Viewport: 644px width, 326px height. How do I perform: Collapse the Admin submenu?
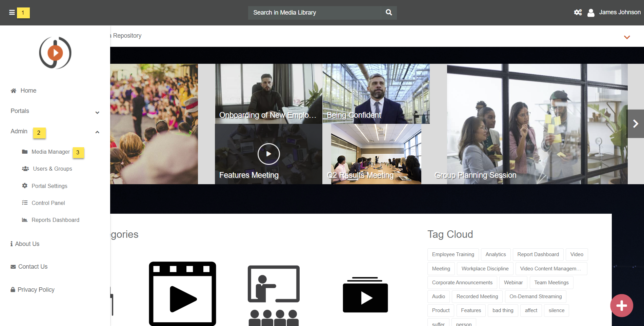97,132
